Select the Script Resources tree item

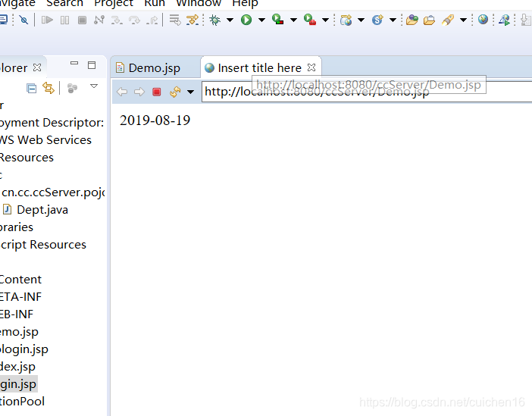[x=43, y=245]
